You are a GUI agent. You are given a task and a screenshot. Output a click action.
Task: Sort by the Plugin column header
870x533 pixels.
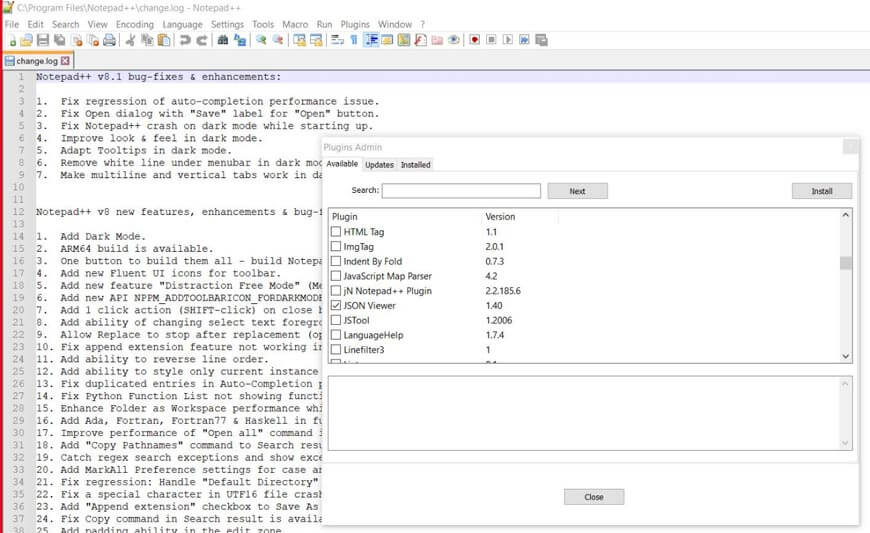pyautogui.click(x=405, y=216)
